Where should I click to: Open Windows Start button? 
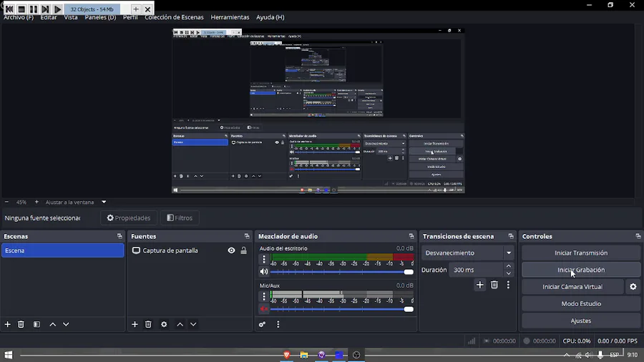tap(8, 355)
